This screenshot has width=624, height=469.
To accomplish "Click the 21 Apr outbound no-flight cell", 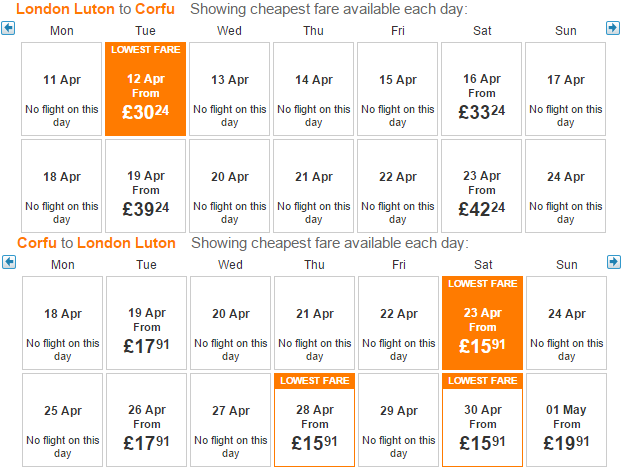I will (x=314, y=186).
